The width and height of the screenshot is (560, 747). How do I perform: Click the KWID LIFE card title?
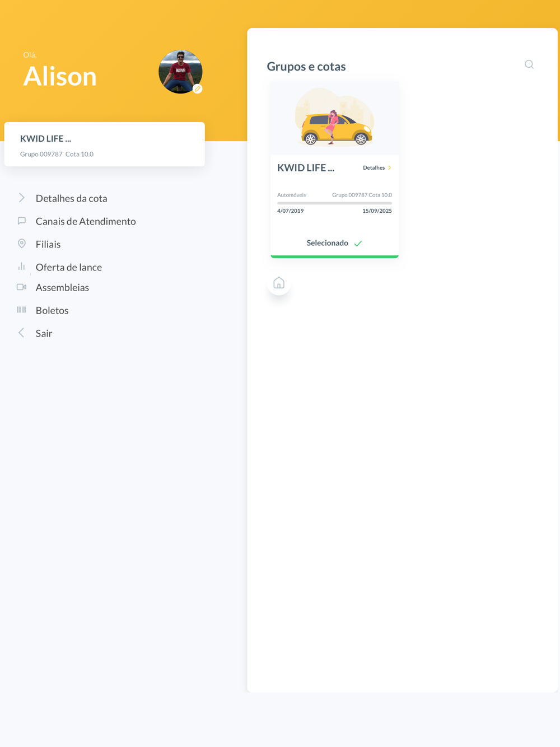[x=306, y=167]
